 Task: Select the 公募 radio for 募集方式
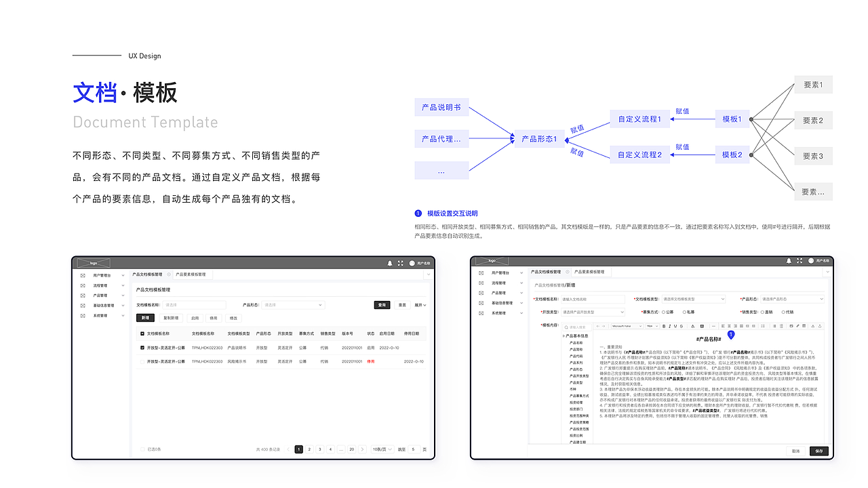pos(663,312)
